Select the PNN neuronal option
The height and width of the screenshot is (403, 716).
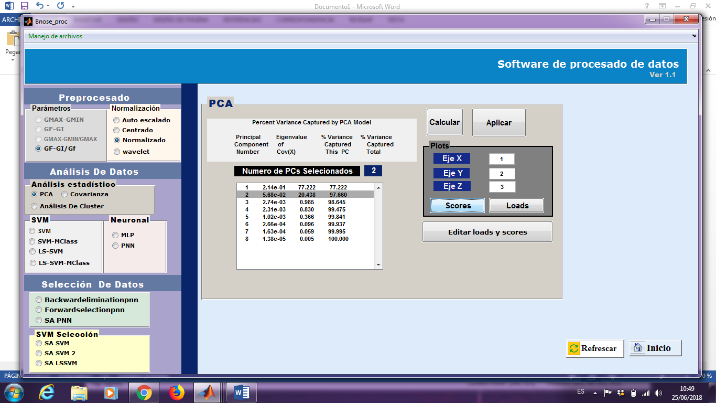(x=115, y=244)
